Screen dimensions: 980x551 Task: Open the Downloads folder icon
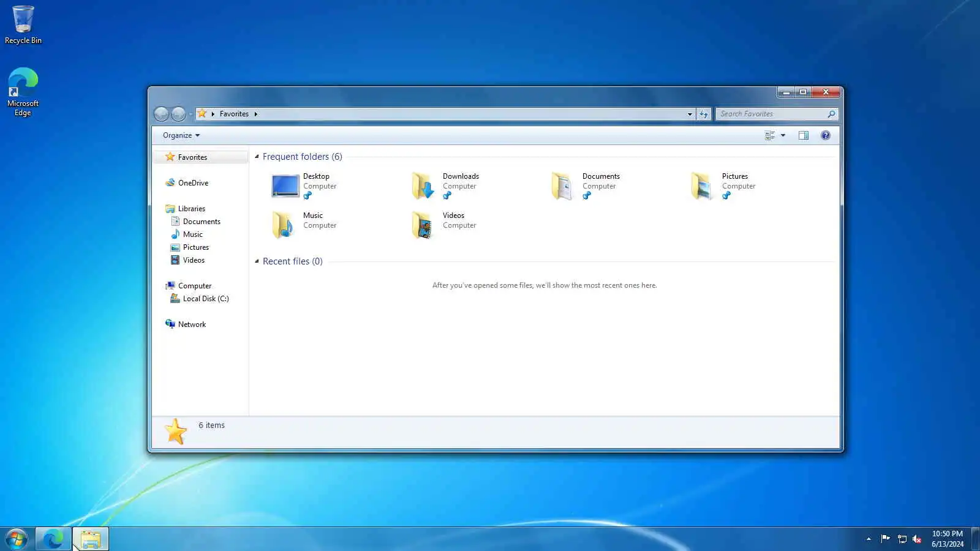[x=423, y=186]
